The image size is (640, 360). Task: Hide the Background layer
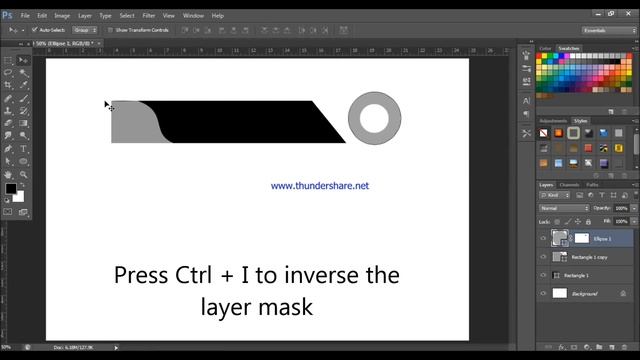(543, 293)
